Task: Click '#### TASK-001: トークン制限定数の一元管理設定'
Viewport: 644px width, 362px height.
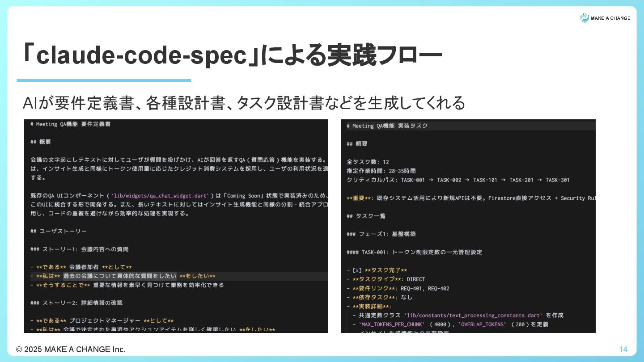Action: click(414, 252)
